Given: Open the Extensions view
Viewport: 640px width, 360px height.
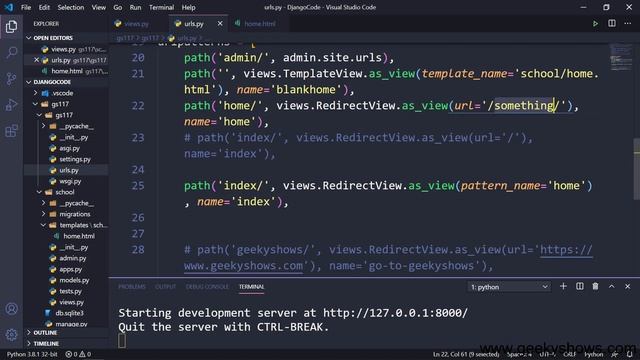Looking at the screenshot, I should tap(11, 131).
